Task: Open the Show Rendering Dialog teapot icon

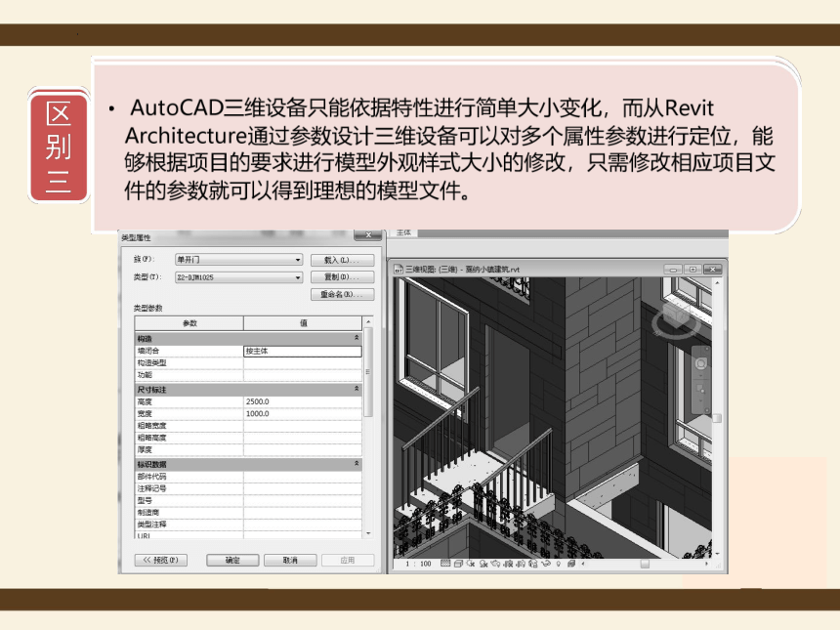Action: pos(495,564)
